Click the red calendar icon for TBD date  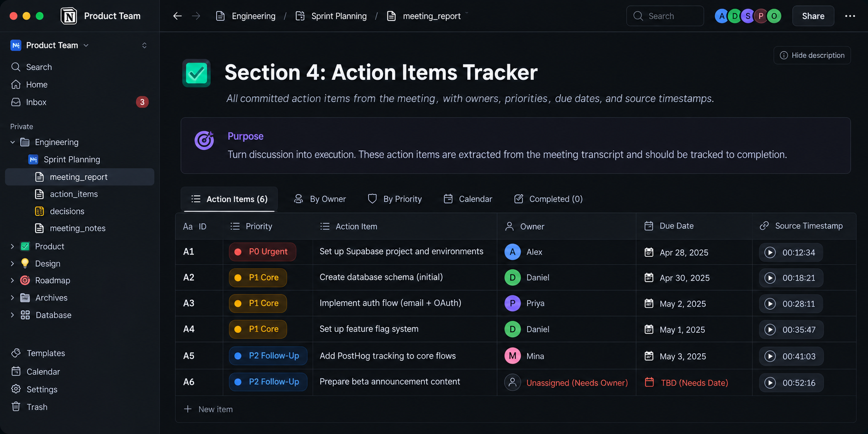click(649, 382)
